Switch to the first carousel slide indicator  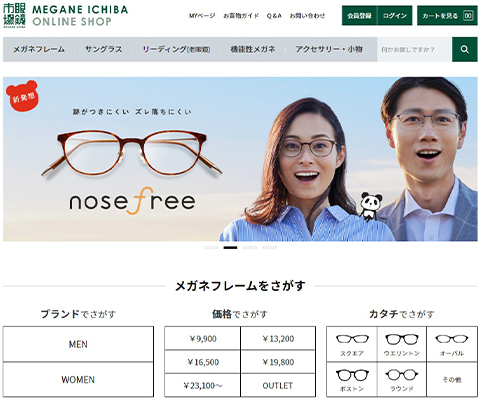point(211,247)
